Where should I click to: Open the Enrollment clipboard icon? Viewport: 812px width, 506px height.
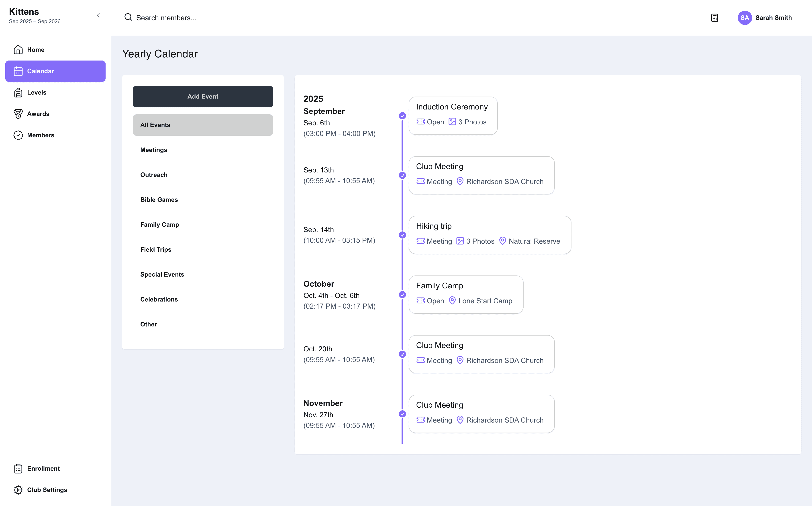point(18,469)
